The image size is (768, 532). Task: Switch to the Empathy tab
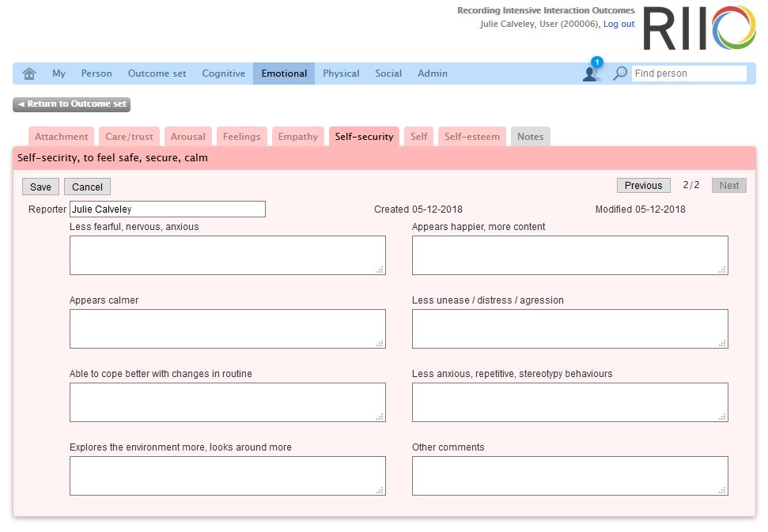click(x=298, y=137)
